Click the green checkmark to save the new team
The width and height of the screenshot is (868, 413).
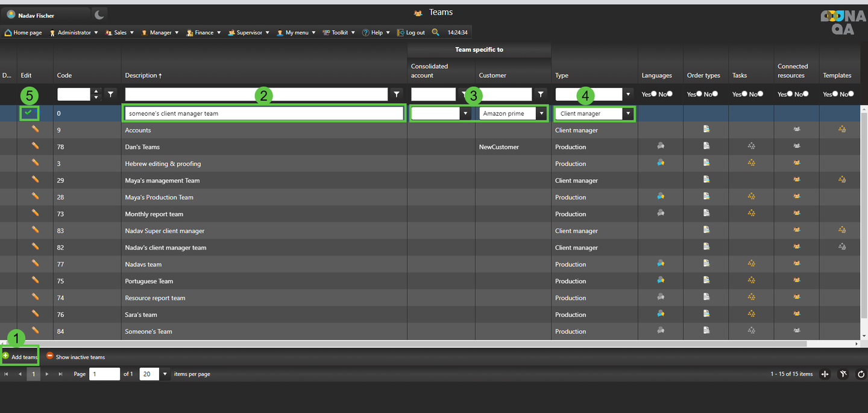[28, 113]
